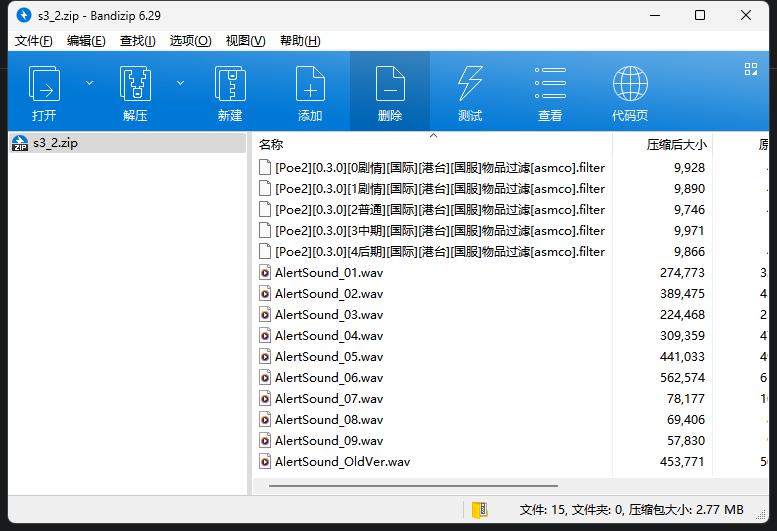The image size is (777, 531).
Task: Expand the dropdown arrow next to 解压
Action: 180,82
